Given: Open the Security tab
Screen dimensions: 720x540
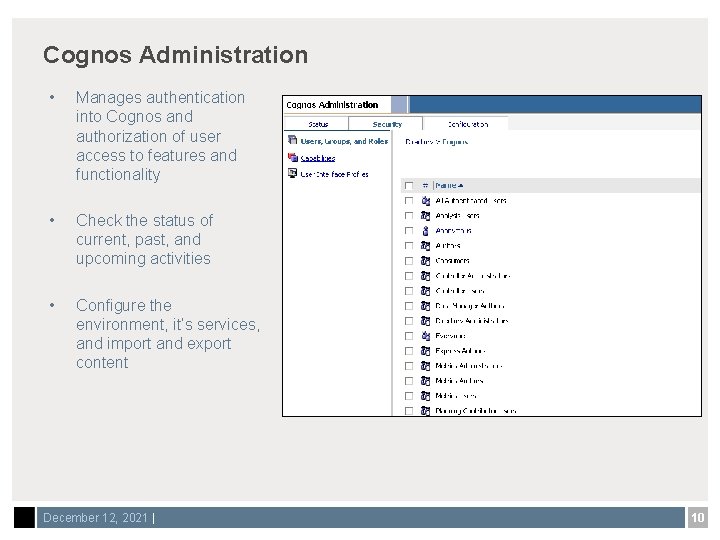Looking at the screenshot, I should coord(387,124).
